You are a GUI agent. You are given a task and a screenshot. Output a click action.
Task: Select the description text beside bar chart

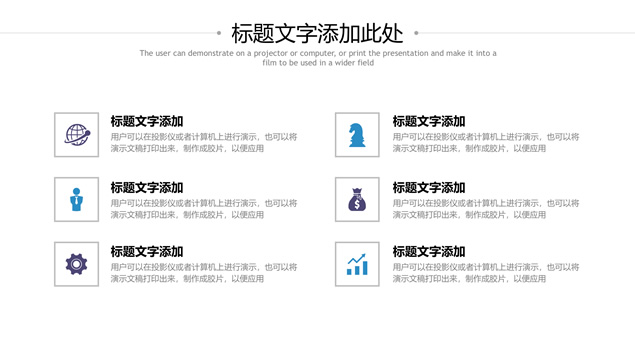[x=486, y=273]
